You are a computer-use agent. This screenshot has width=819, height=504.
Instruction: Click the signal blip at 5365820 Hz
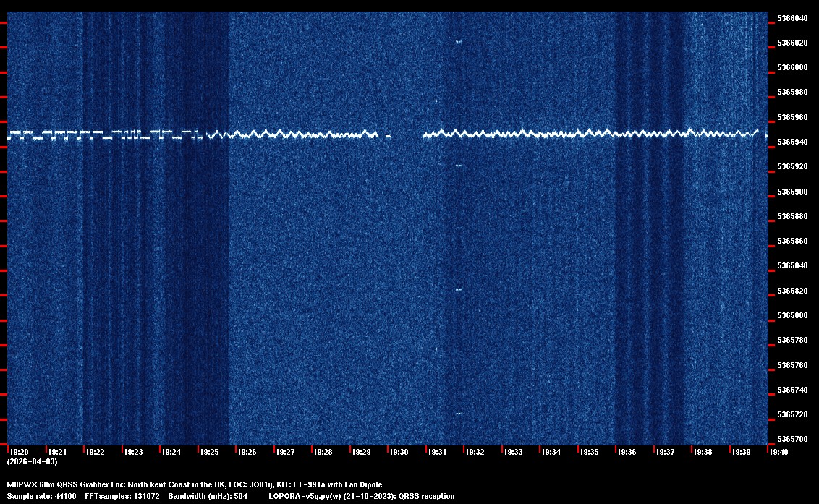pos(459,290)
